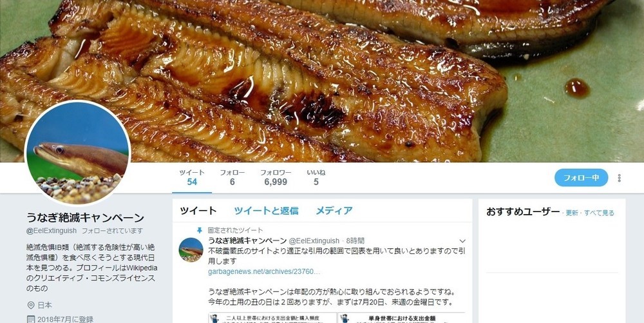Click the tweet author's small avatar
Screen dimensions: 644x323
pyautogui.click(x=191, y=250)
